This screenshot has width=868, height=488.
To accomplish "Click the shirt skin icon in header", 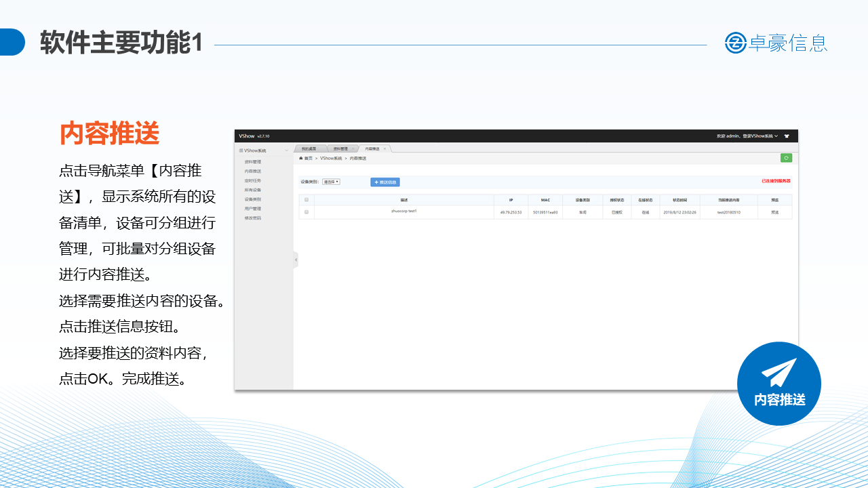I will 787,136.
